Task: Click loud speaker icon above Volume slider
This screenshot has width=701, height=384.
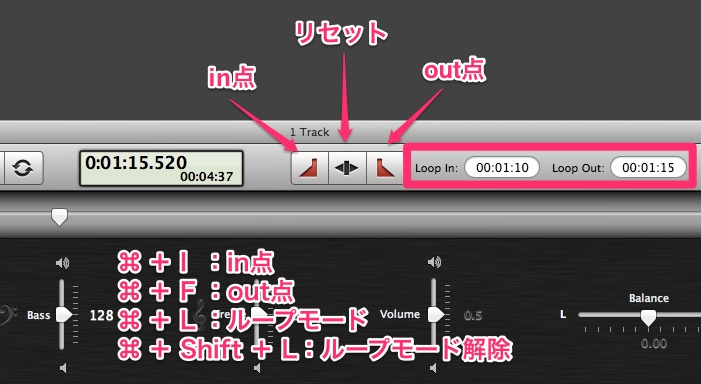Action: click(434, 262)
